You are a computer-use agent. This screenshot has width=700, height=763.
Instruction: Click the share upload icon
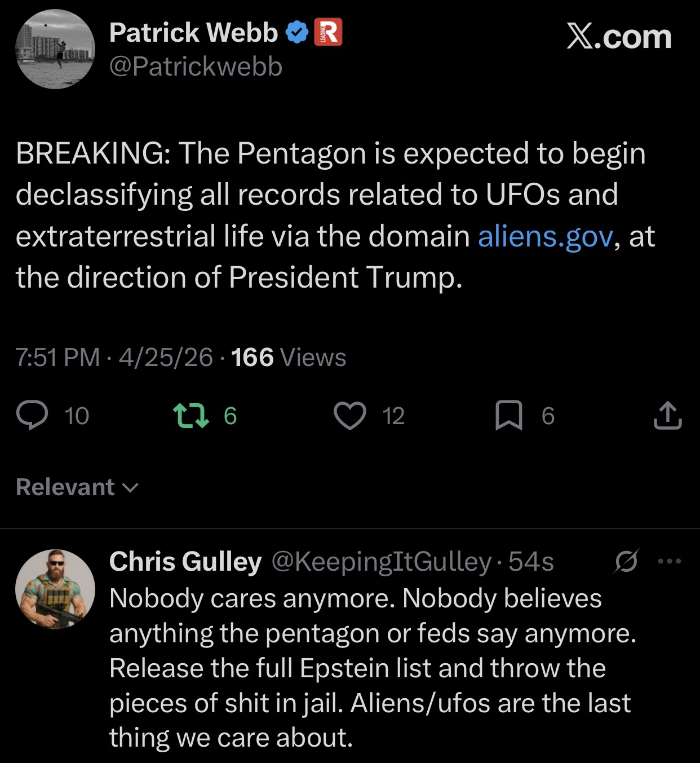667,416
